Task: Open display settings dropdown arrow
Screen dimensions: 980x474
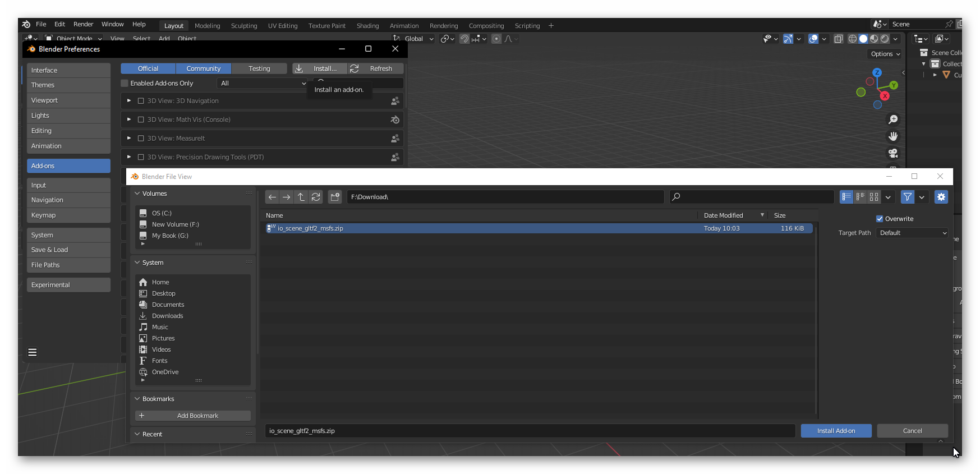Action: coord(888,197)
